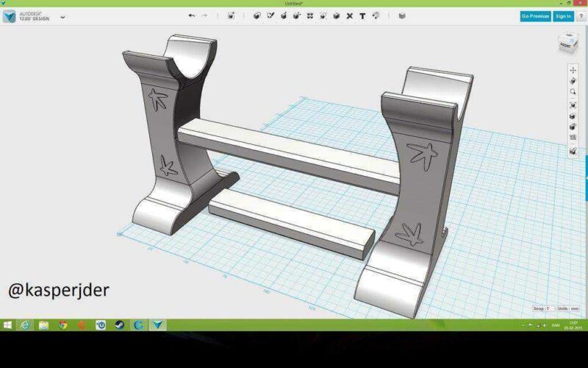Screen dimensions: 588x368
Task: Click the Measure X-shaped tool icon
Action: [350, 16]
